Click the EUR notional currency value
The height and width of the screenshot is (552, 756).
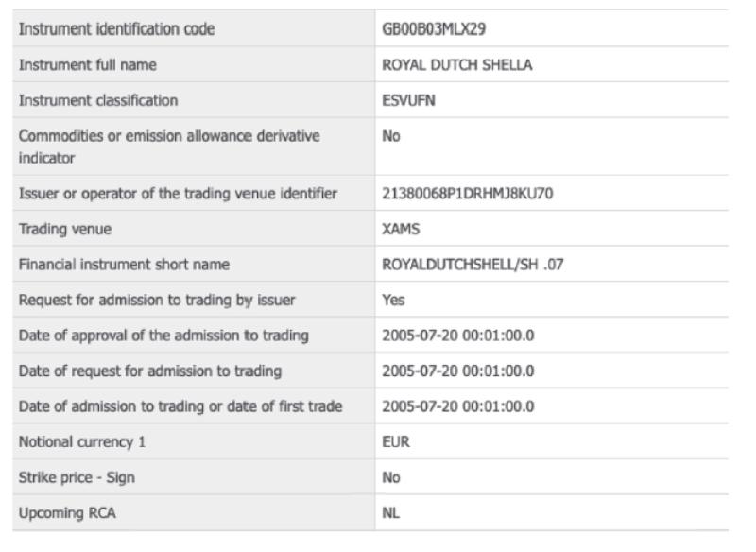point(396,442)
